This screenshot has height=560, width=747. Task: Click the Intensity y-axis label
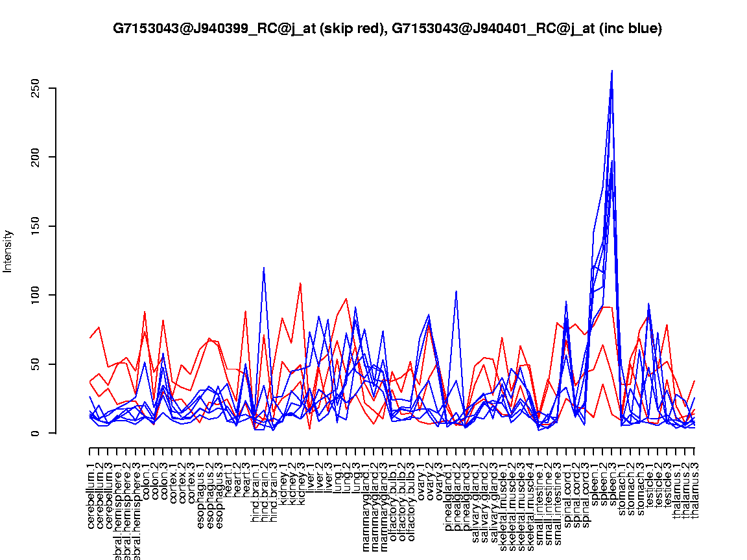(x=8, y=251)
